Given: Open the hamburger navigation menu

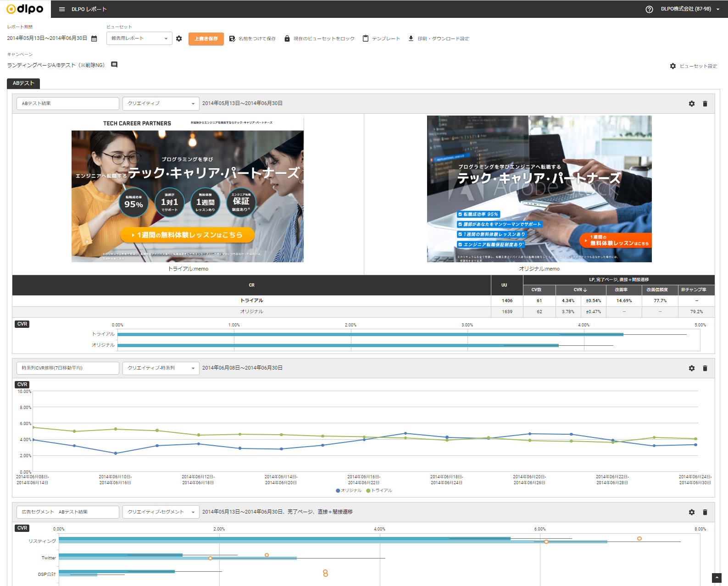Looking at the screenshot, I should click(62, 9).
